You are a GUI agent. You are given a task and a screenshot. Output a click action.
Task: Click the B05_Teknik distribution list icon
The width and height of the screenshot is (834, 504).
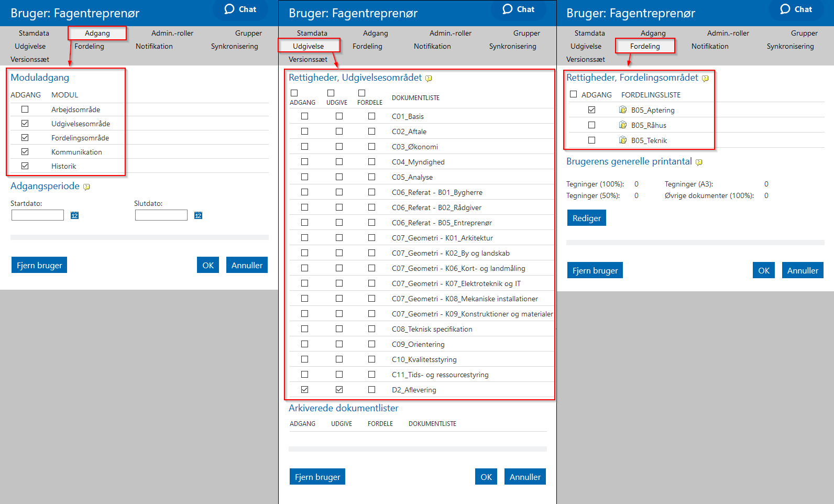coord(623,140)
